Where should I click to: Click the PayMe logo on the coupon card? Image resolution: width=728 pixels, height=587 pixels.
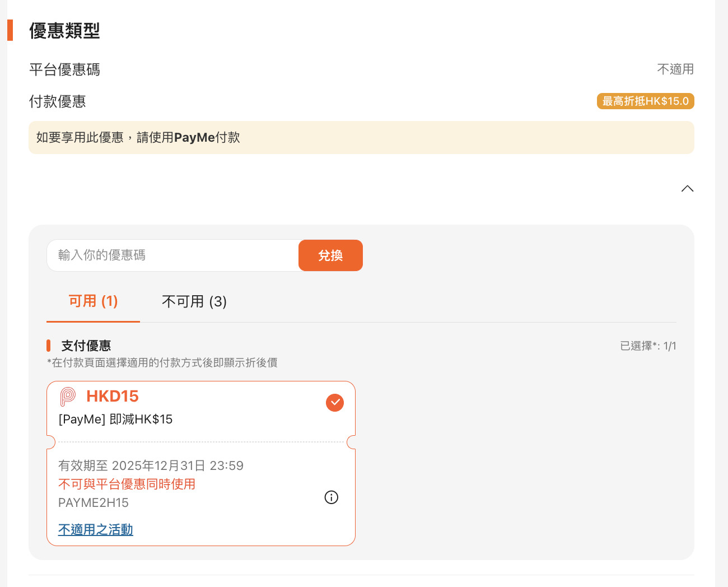click(x=68, y=397)
